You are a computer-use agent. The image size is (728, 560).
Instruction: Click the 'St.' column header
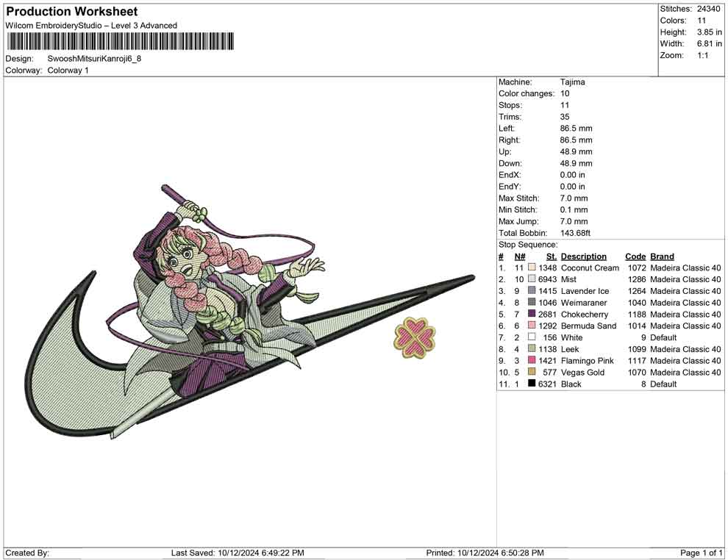pos(551,256)
